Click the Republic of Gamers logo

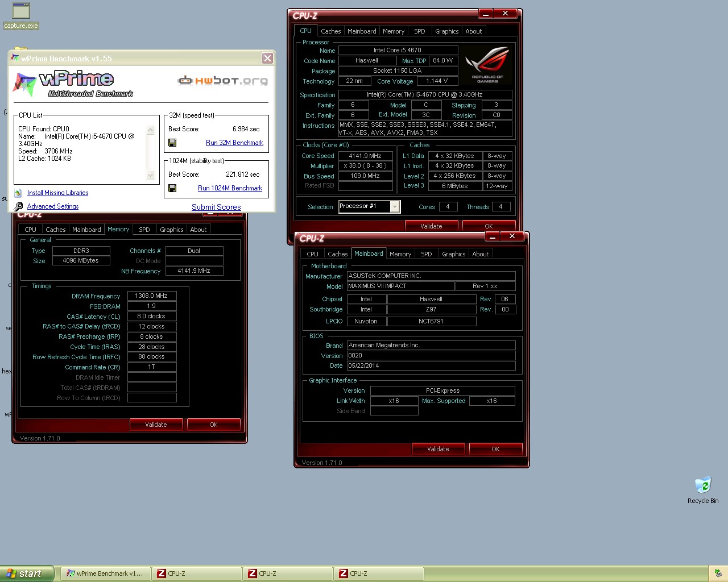coord(487,65)
